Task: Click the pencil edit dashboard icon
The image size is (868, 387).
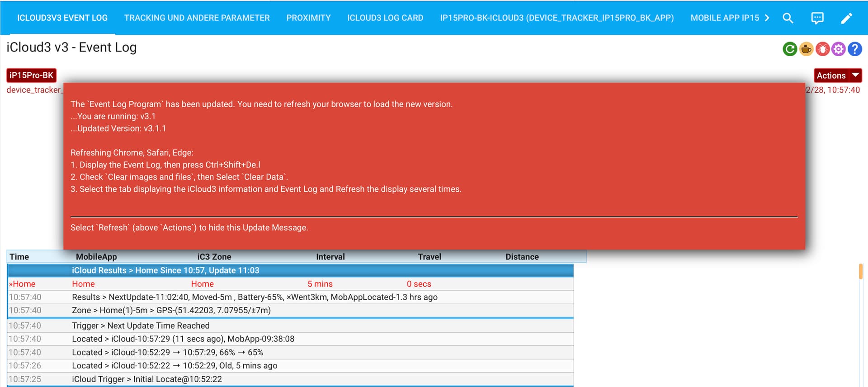Action: click(846, 18)
